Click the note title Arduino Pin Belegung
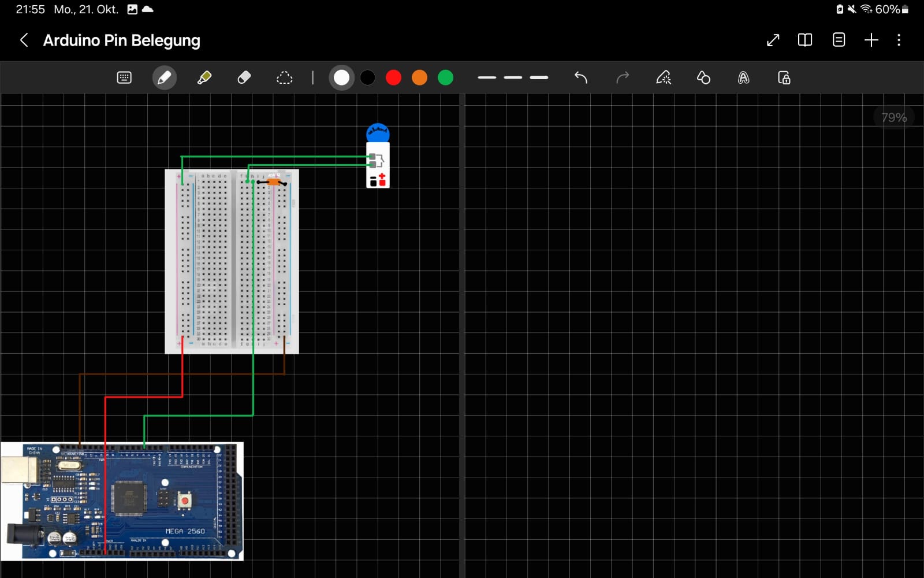Screen dimensions: 924x578 tap(121, 40)
